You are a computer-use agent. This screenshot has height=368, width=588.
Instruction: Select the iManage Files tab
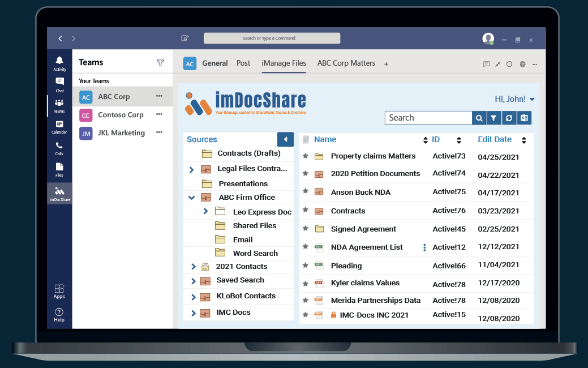coord(284,63)
